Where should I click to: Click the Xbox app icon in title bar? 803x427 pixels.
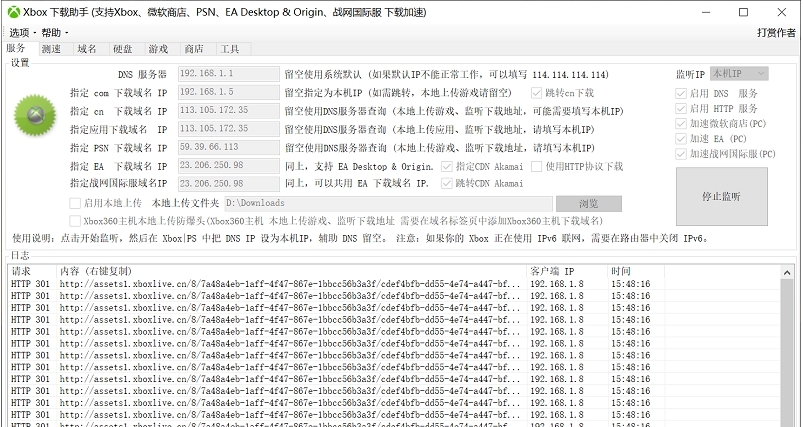click(x=13, y=12)
